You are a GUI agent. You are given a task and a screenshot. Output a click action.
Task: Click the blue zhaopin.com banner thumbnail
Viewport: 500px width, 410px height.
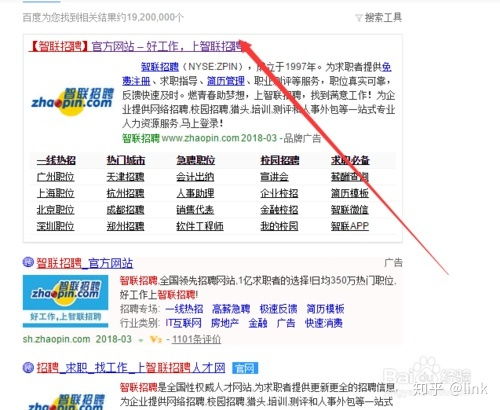65,301
